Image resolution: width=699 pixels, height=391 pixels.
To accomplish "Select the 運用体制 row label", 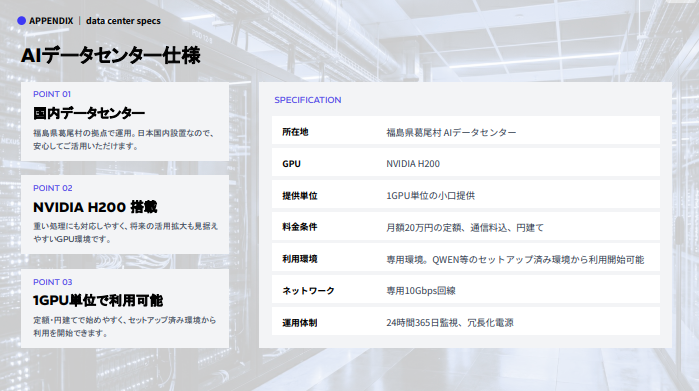I will tap(300, 323).
